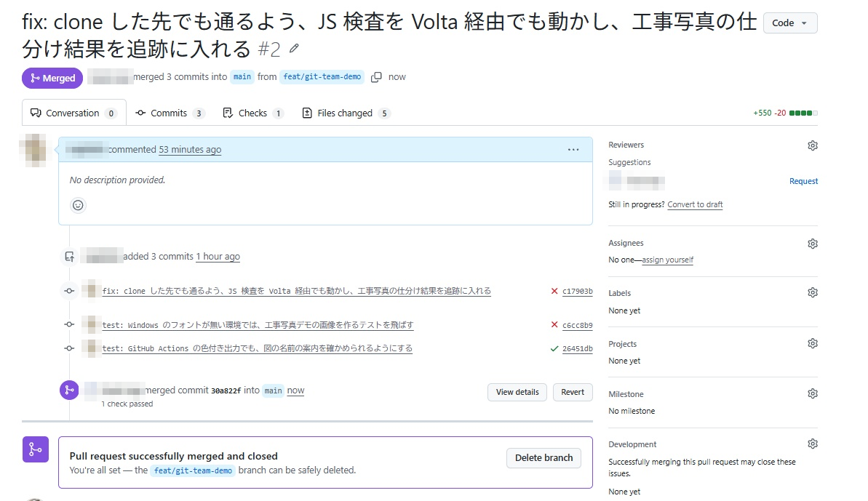The width and height of the screenshot is (868, 501).
Task: Click the purple Merged status badge
Action: 52,78
